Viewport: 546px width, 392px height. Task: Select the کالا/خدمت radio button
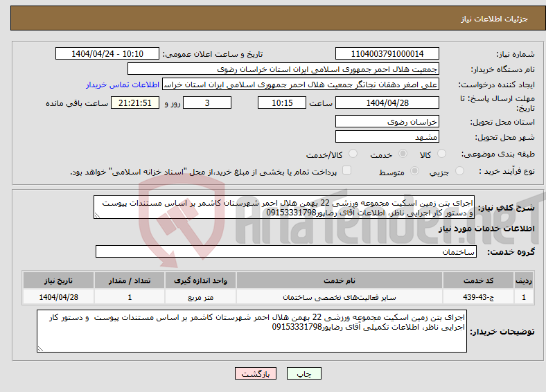pos(353,154)
